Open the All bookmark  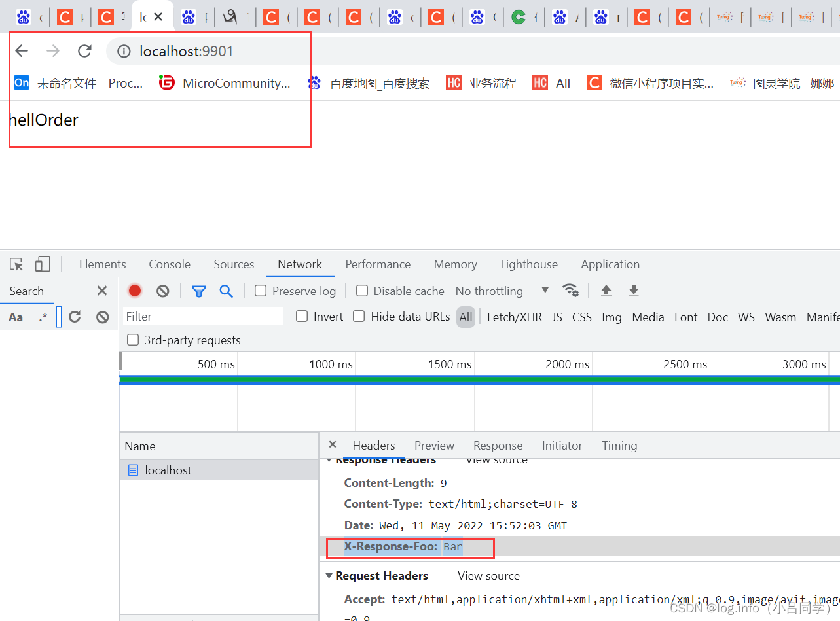pos(551,83)
